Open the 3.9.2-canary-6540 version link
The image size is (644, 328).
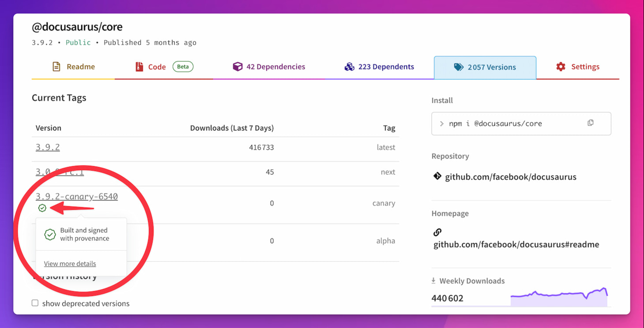(x=76, y=196)
